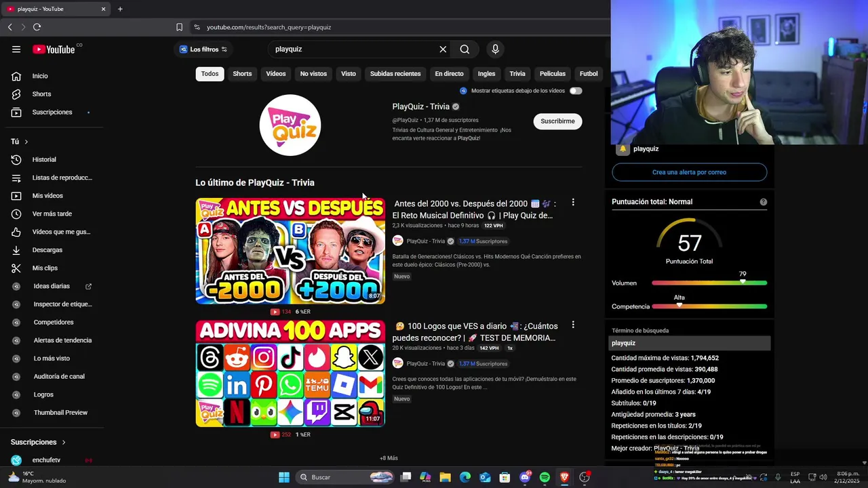The image size is (868, 488).
Task: Click the Adivina 100 Apps thumbnail
Action: click(x=290, y=373)
